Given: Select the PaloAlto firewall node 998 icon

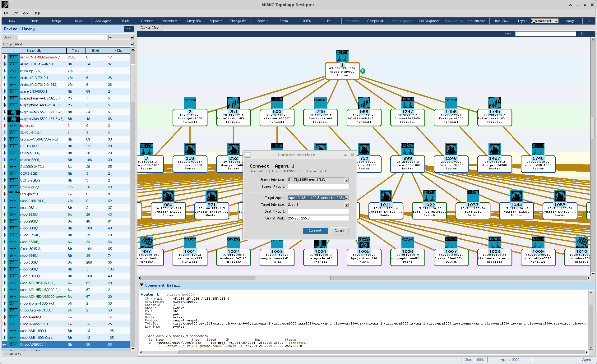Looking at the screenshot, I should tap(364, 103).
